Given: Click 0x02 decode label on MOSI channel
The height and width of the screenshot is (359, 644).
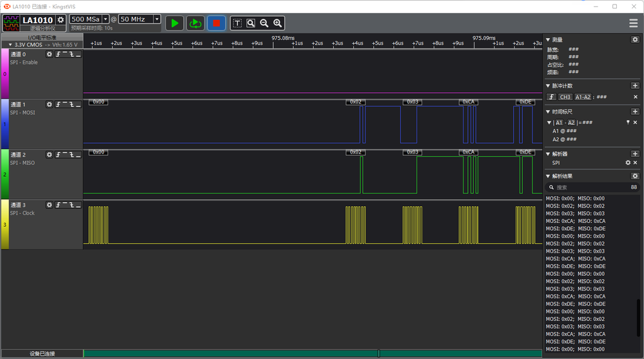Looking at the screenshot, I should point(356,102).
